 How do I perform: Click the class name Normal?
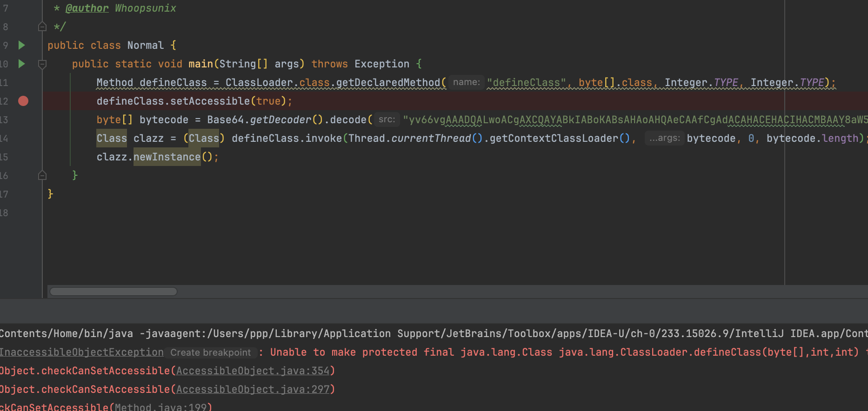146,45
